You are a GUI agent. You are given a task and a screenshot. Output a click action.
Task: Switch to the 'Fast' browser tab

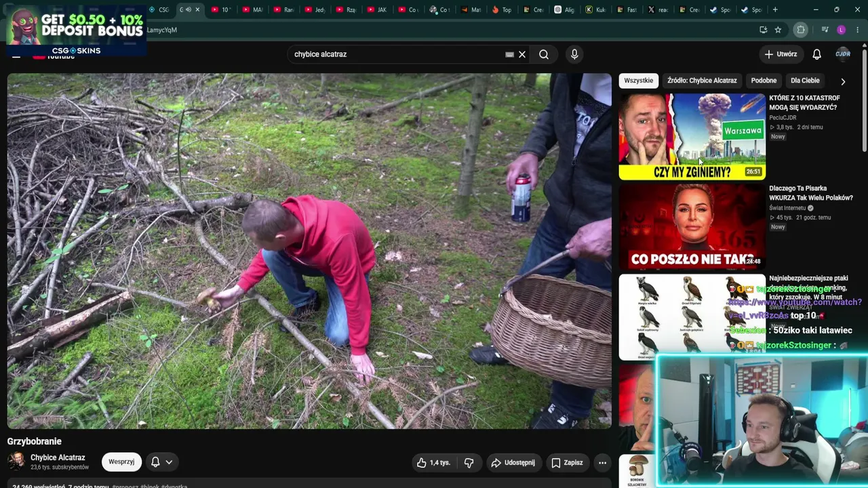coord(627,9)
